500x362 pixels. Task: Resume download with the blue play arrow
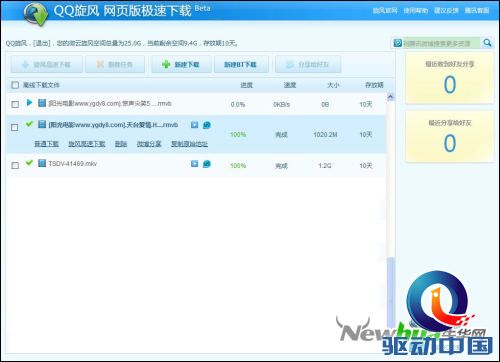point(29,103)
